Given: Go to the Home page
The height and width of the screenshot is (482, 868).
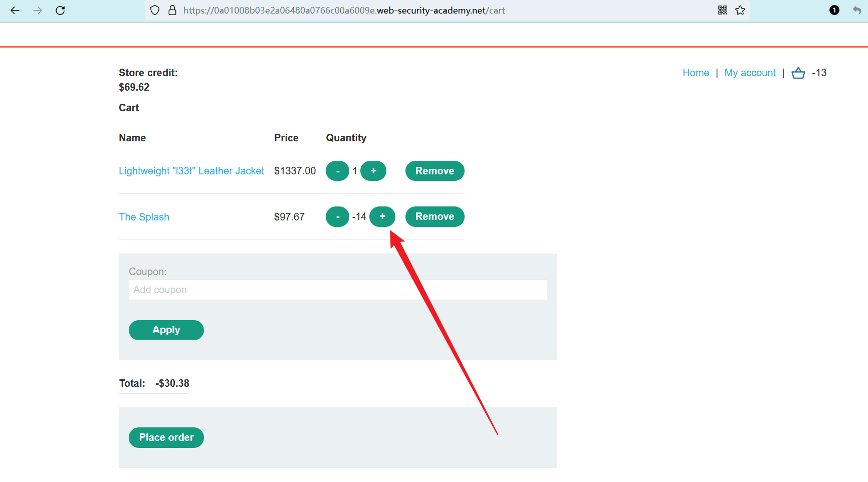Looking at the screenshot, I should click(696, 73).
